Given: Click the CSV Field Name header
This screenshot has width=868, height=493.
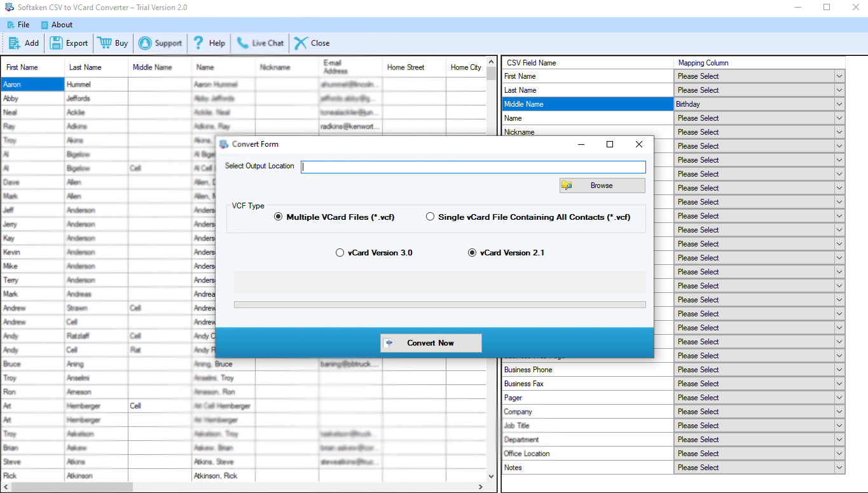Looking at the screenshot, I should click(588, 63).
